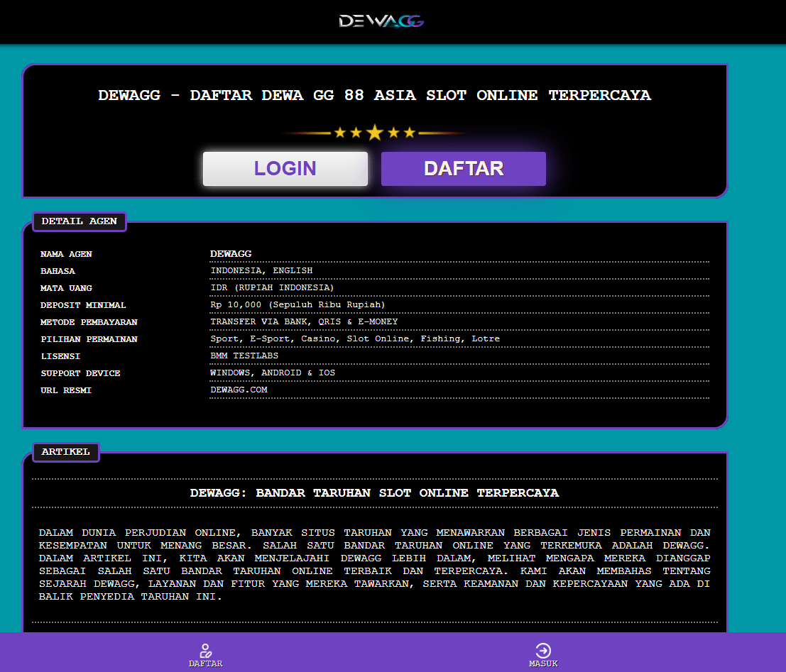786x672 pixels.
Task: Click the article heading about Bandar Taruhan
Action: pyautogui.click(x=374, y=492)
